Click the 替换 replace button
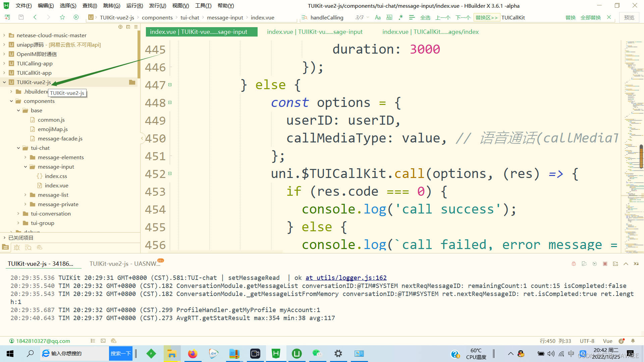This screenshot has width=644, height=362. [x=571, y=17]
